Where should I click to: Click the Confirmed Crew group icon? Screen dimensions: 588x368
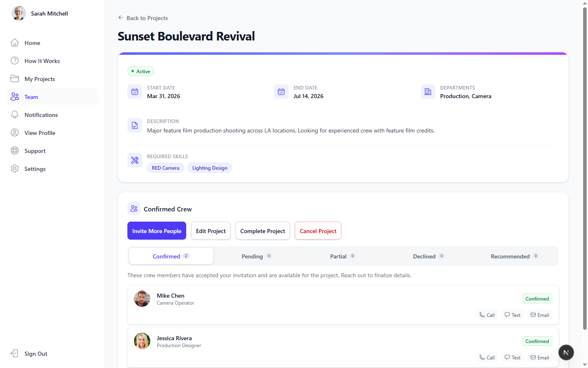coord(134,209)
